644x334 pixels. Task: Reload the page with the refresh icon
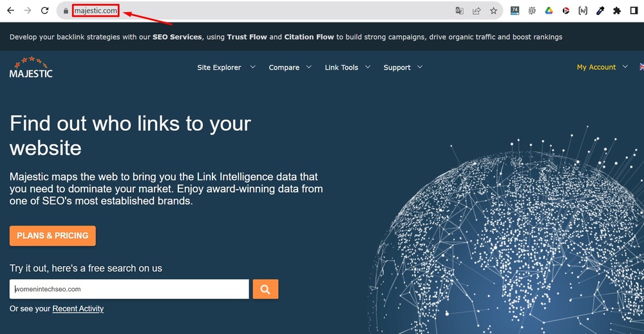(45, 11)
